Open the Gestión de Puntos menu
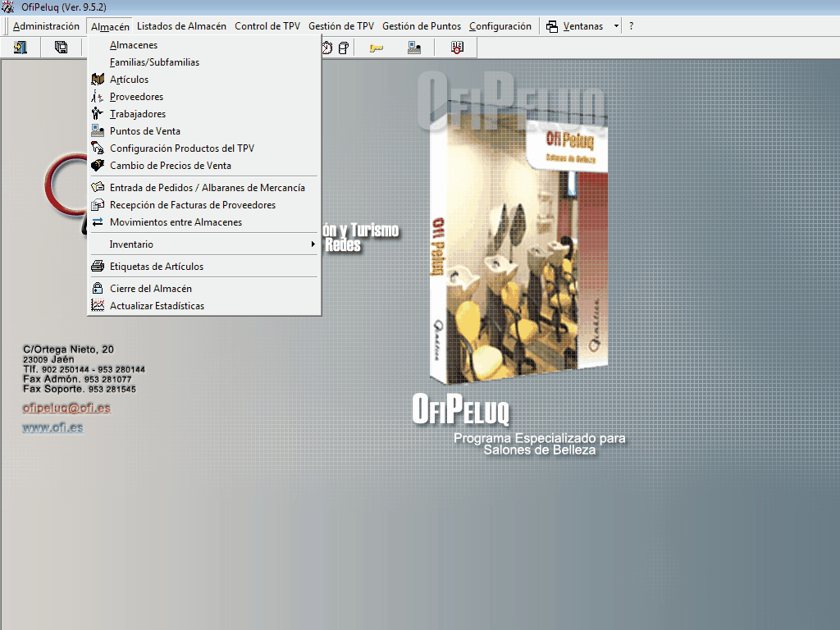Viewport: 840px width, 630px height. coord(422,26)
